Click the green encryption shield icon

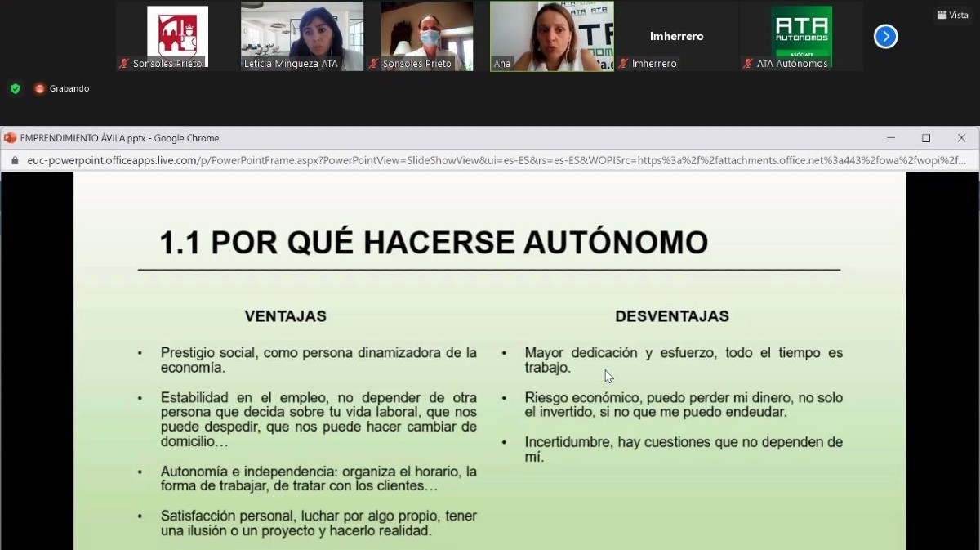coord(15,88)
